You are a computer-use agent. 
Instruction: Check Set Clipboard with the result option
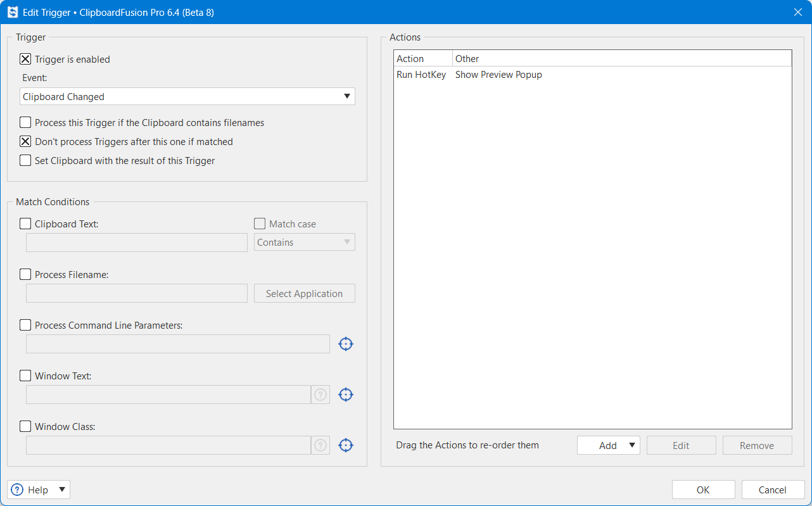click(25, 160)
